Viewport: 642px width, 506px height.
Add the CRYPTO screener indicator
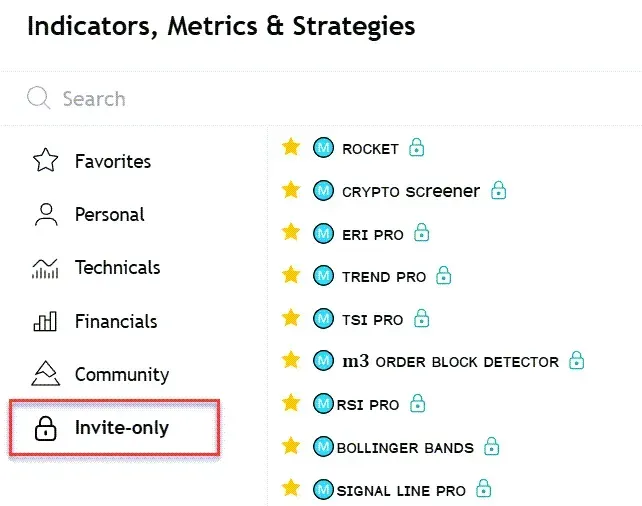pyautogui.click(x=410, y=191)
